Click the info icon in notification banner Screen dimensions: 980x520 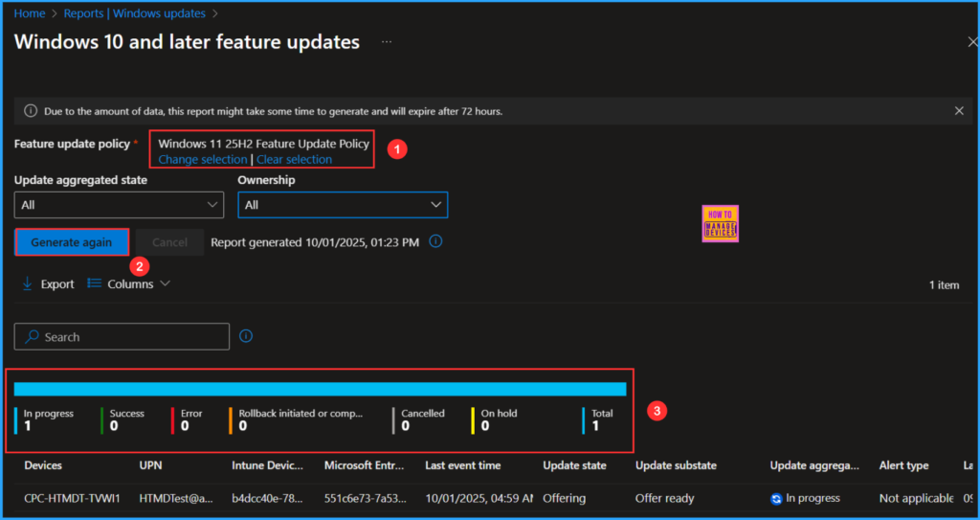click(x=31, y=111)
